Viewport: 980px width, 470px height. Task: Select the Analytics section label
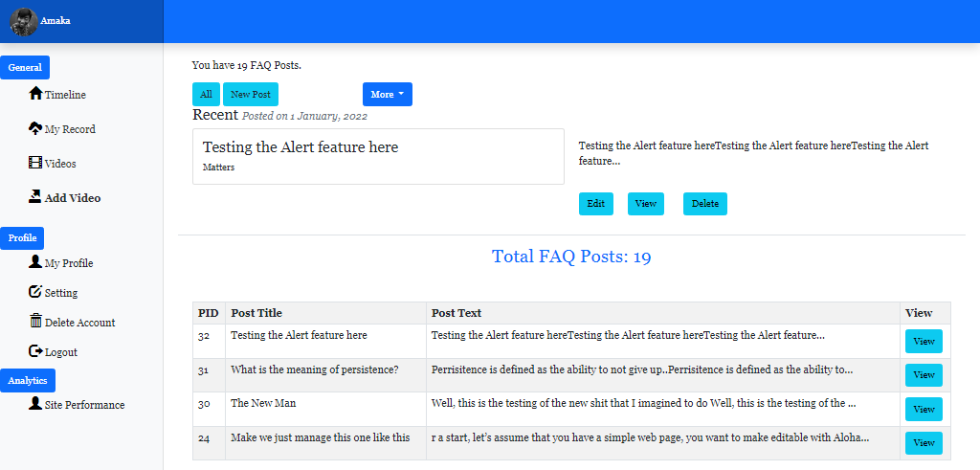pos(28,380)
